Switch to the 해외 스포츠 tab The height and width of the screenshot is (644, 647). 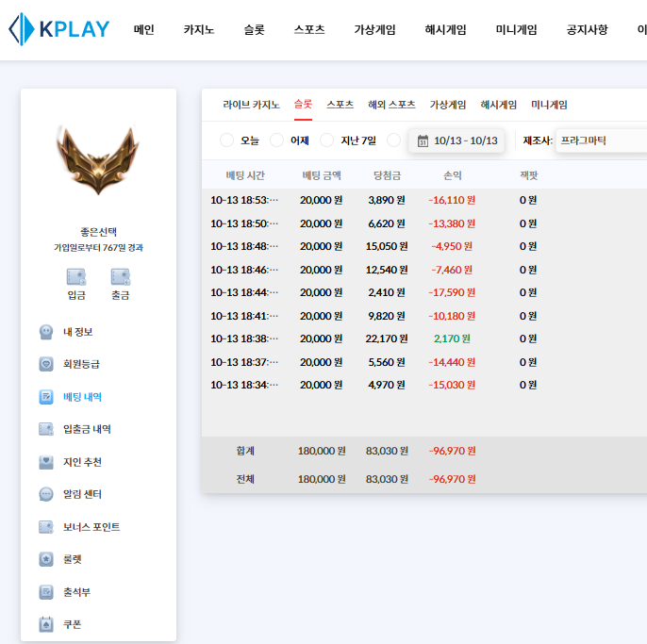click(391, 105)
